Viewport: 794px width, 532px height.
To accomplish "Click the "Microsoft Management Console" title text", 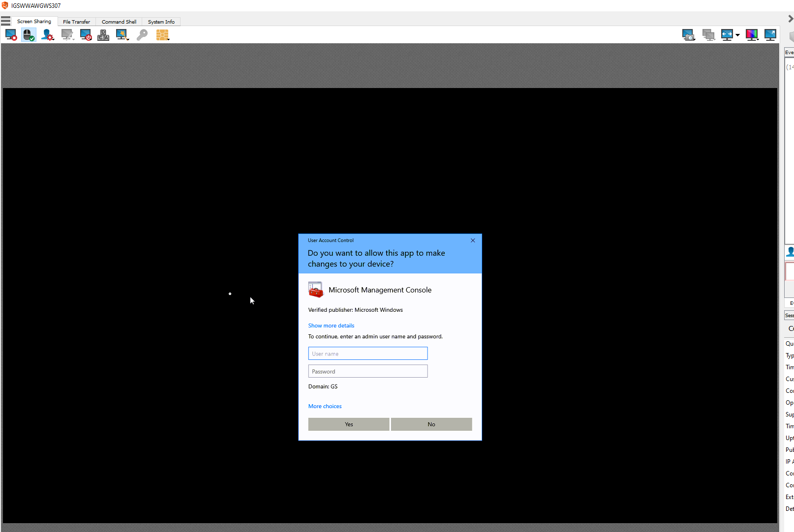I will coord(380,290).
